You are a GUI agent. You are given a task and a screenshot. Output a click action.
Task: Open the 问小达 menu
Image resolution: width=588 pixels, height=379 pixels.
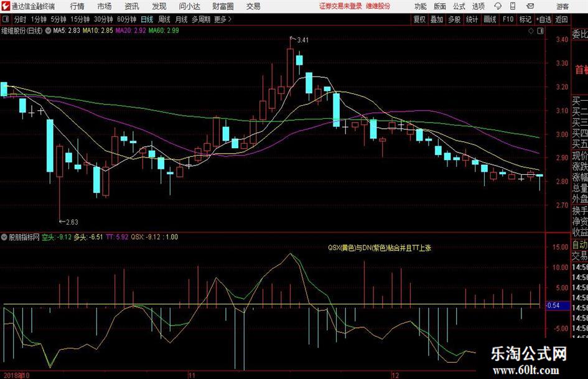(189, 6)
